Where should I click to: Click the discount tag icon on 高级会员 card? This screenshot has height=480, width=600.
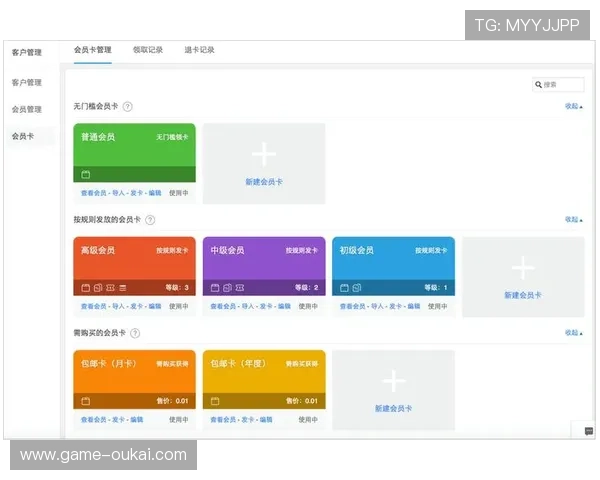98,288
